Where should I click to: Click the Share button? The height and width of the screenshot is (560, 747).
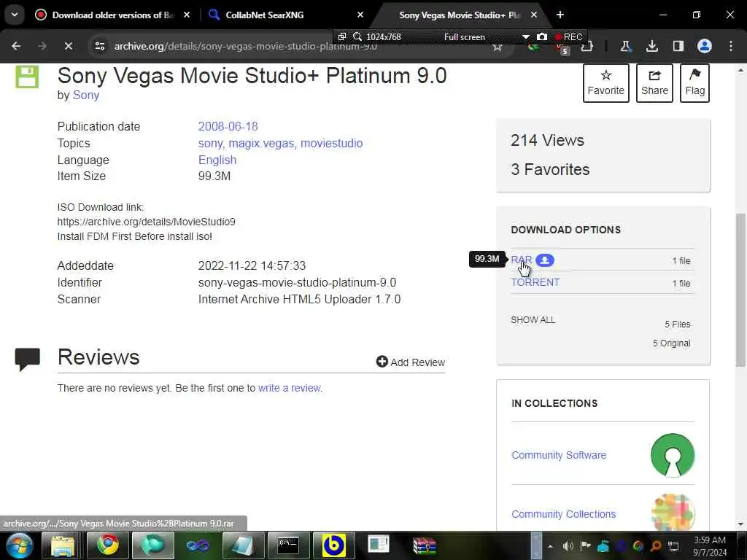[x=654, y=83]
